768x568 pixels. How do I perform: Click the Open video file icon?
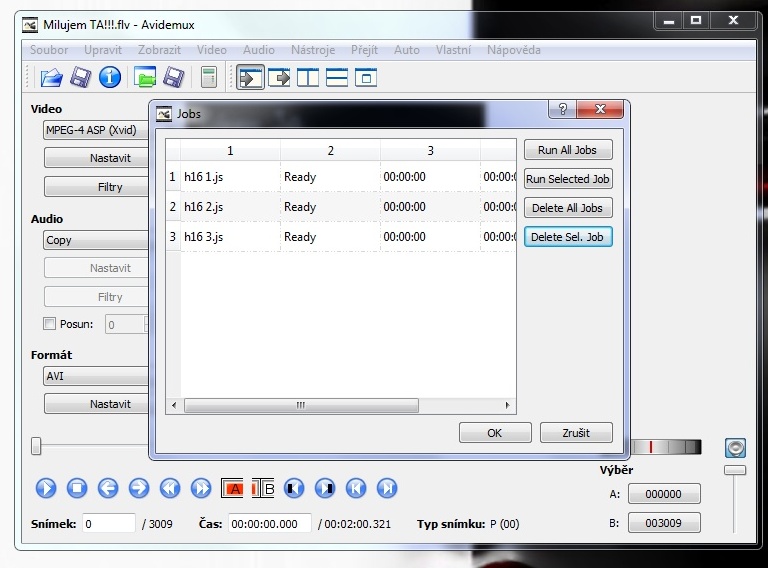pyautogui.click(x=50, y=77)
